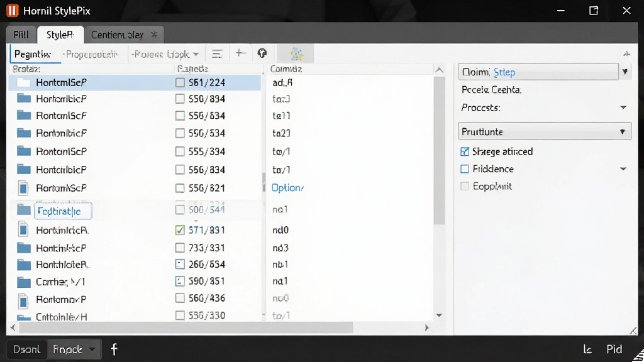Tick checkbox for 555/394 row
Image resolution: width=644 pixels, height=362 pixels.
(x=180, y=151)
